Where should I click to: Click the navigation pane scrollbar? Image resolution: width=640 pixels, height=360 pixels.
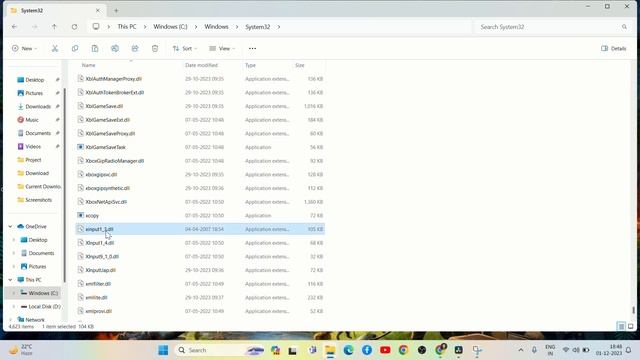tap(64, 185)
